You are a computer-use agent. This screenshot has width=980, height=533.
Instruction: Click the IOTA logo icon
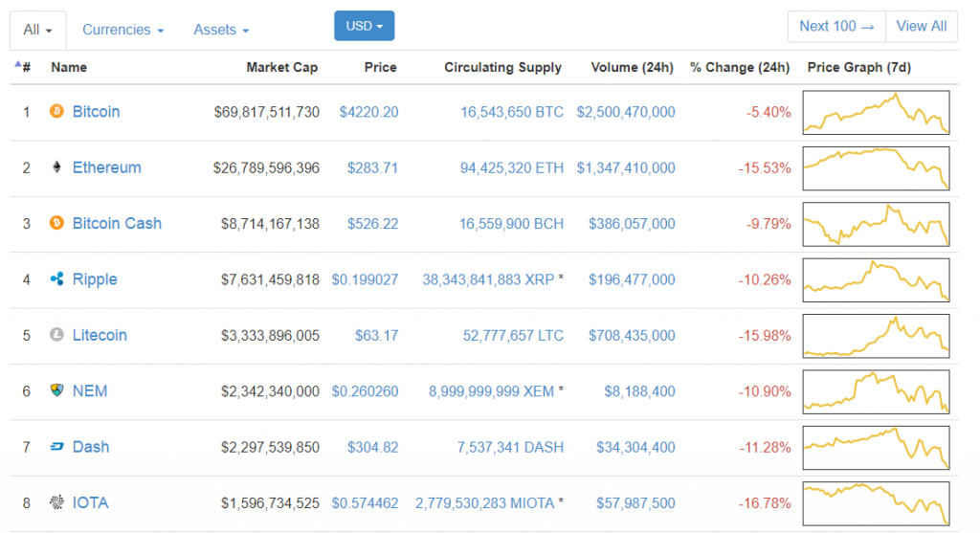tap(56, 502)
